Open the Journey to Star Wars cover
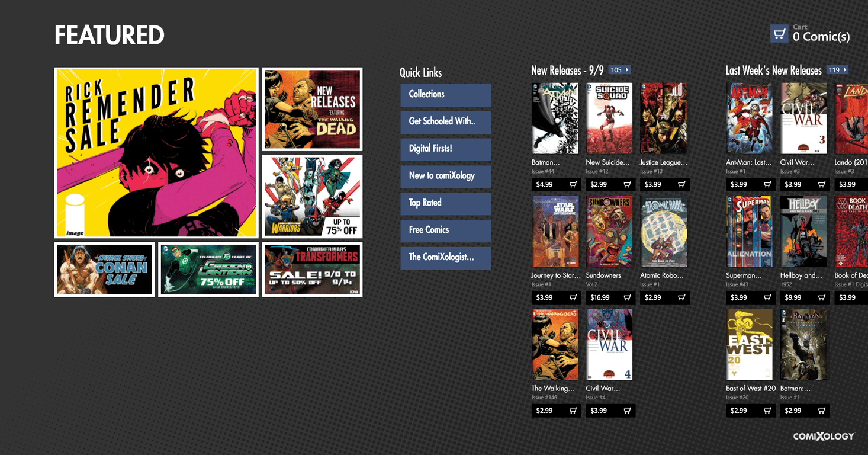The image size is (868, 455). click(555, 232)
